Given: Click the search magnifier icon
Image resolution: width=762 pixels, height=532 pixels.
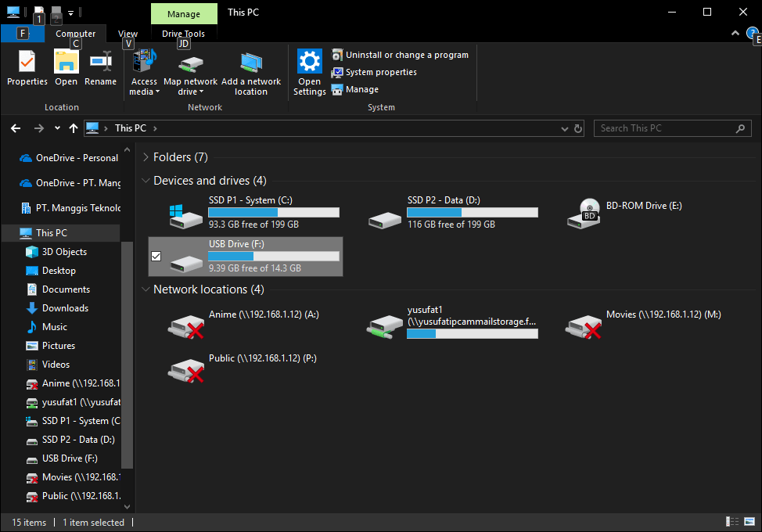Looking at the screenshot, I should click(x=740, y=128).
